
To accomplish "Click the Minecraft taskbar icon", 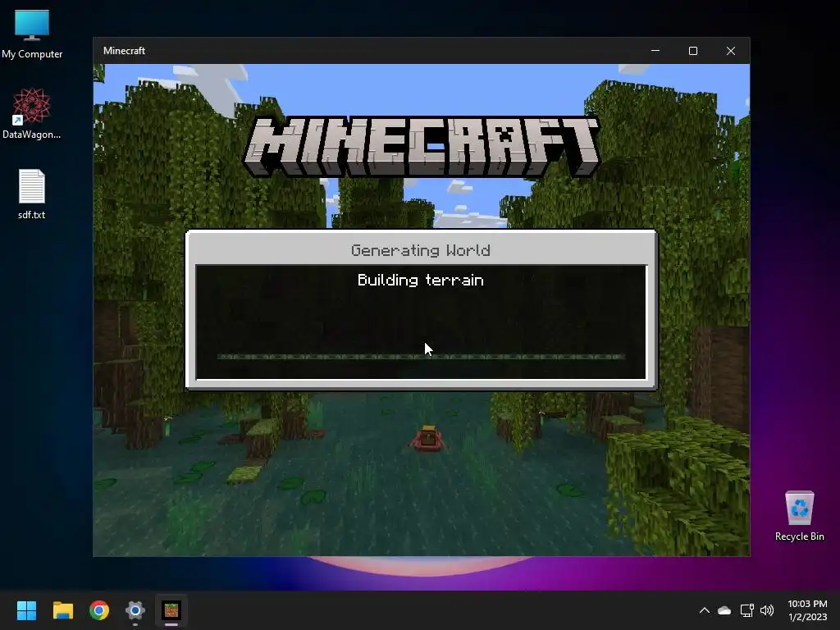I will (x=171, y=610).
